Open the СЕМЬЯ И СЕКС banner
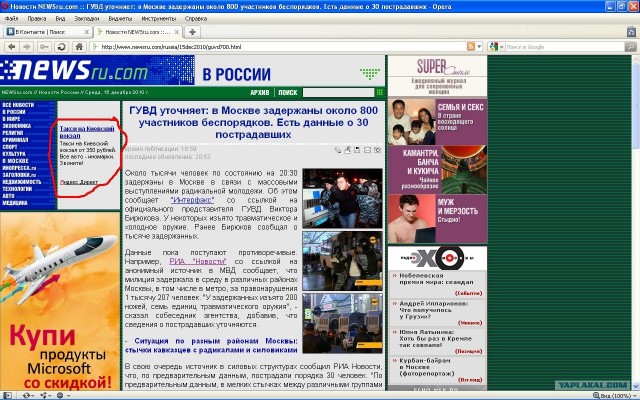The height and width of the screenshot is (400, 640). click(x=437, y=122)
